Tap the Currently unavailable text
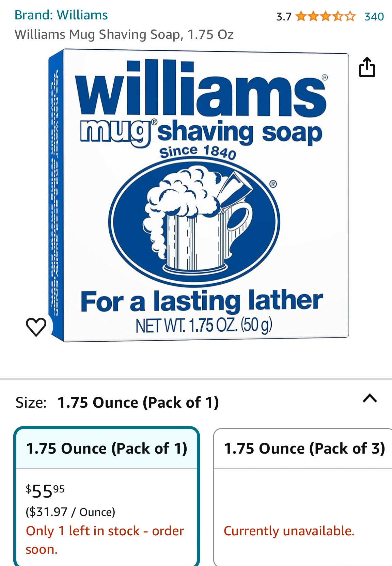The image size is (392, 566). (x=289, y=531)
